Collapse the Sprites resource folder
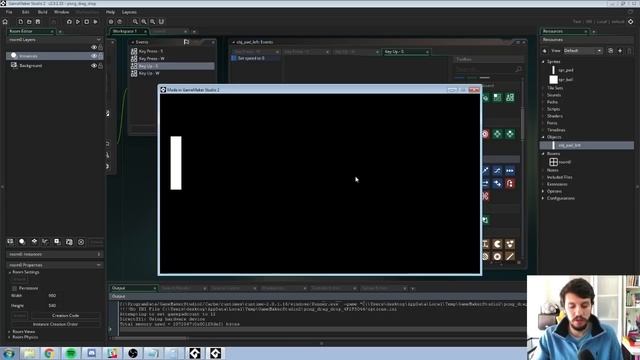The image size is (640, 360). (543, 62)
